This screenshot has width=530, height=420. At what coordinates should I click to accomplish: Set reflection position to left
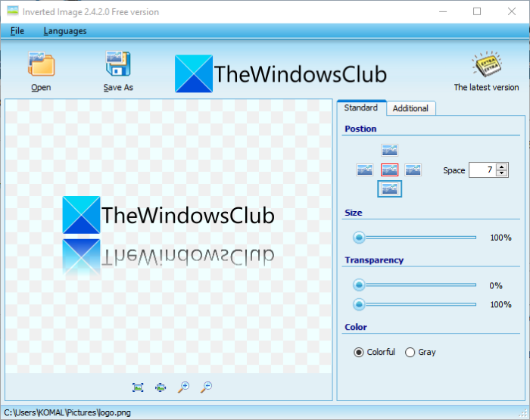[365, 170]
